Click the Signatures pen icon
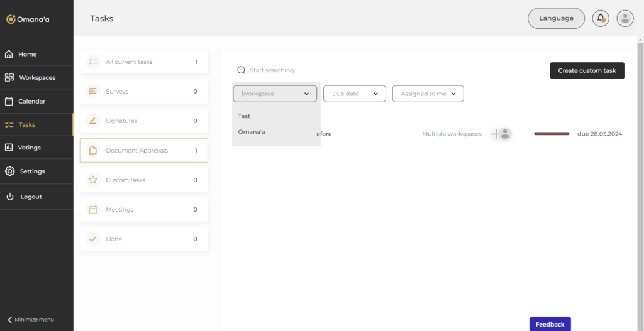The height and width of the screenshot is (331, 644). [93, 121]
